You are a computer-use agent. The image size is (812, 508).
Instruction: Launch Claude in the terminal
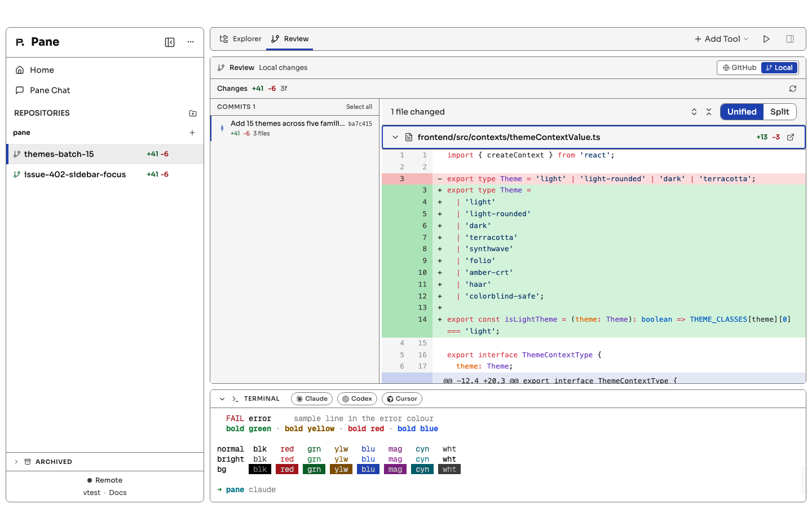(x=312, y=399)
